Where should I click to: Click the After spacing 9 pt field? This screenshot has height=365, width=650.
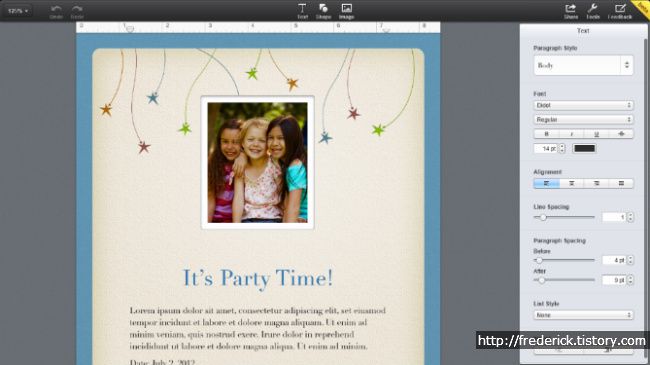614,280
